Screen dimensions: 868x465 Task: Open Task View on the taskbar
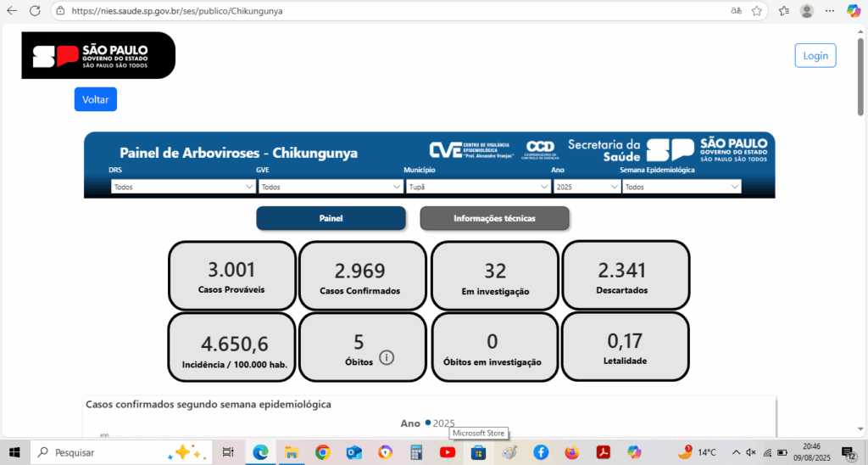point(228,452)
